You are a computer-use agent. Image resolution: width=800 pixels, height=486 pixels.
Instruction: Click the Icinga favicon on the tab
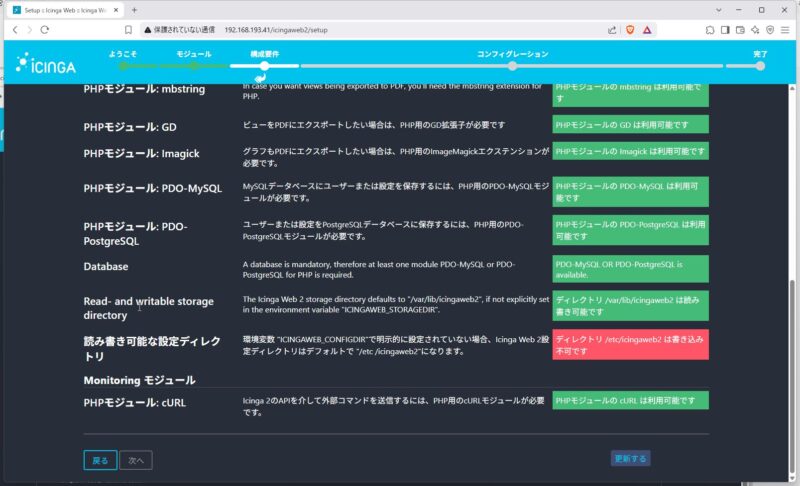[x=17, y=10]
